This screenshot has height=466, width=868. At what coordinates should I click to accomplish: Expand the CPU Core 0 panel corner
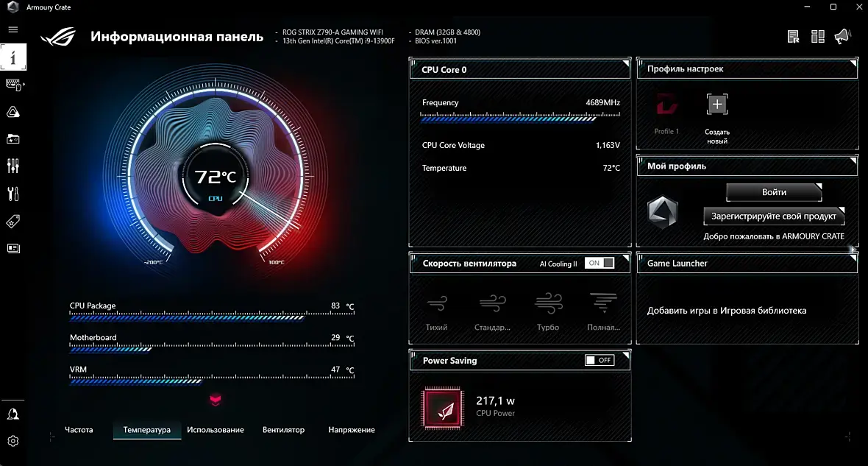pos(625,63)
